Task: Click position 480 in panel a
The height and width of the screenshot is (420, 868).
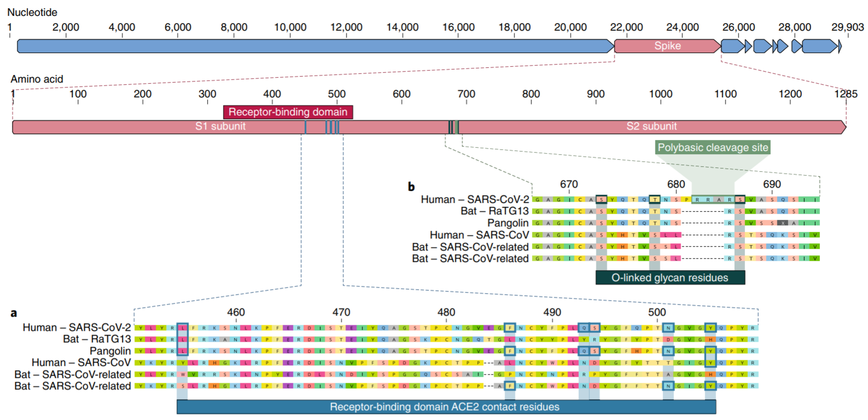Action: click(446, 312)
